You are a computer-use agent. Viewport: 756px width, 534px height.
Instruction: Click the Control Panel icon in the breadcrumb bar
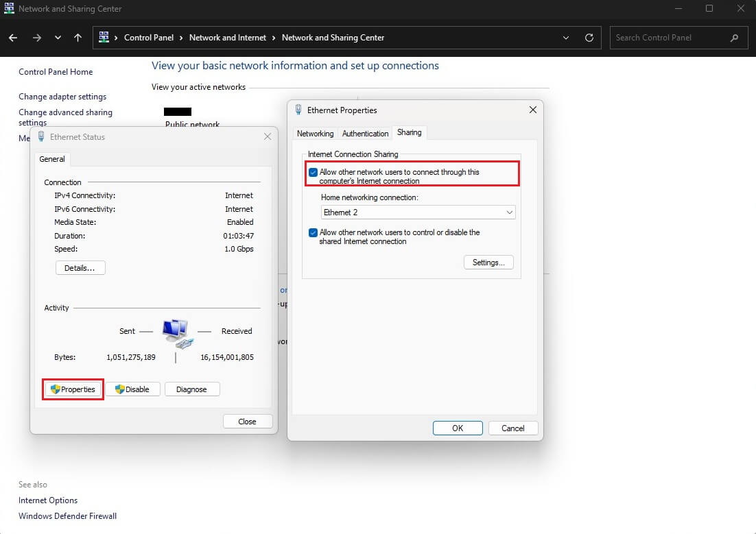pyautogui.click(x=104, y=38)
